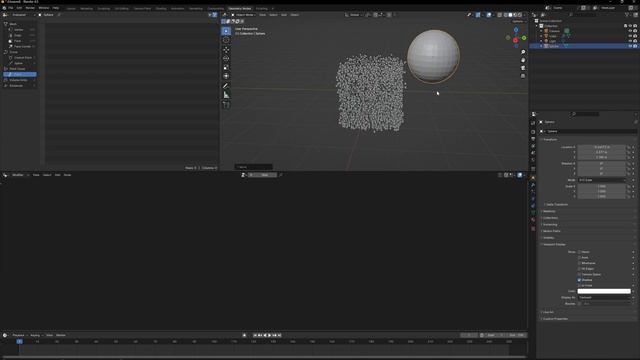Expand the Custom Properties panel
This screenshot has height=360, width=640.
555,319
